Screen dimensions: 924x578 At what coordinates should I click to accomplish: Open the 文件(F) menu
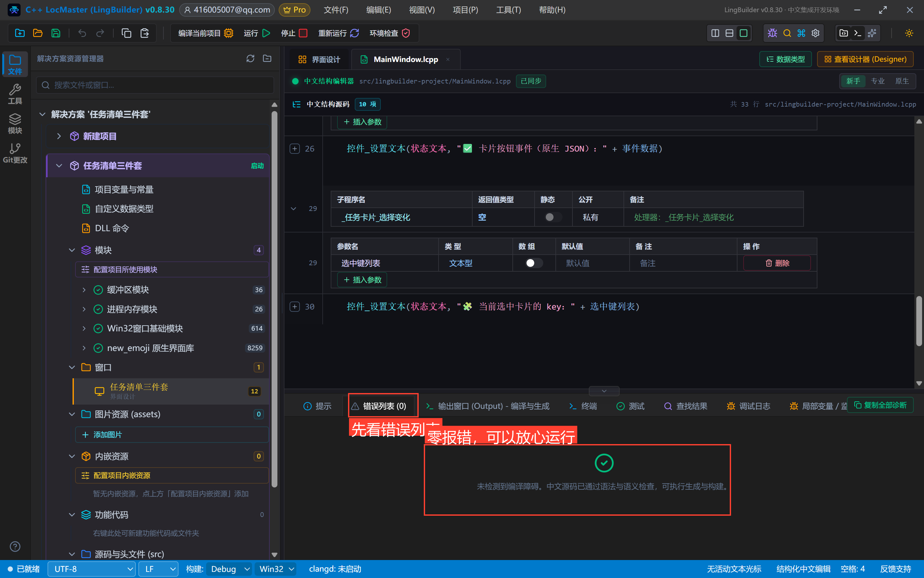(336, 10)
